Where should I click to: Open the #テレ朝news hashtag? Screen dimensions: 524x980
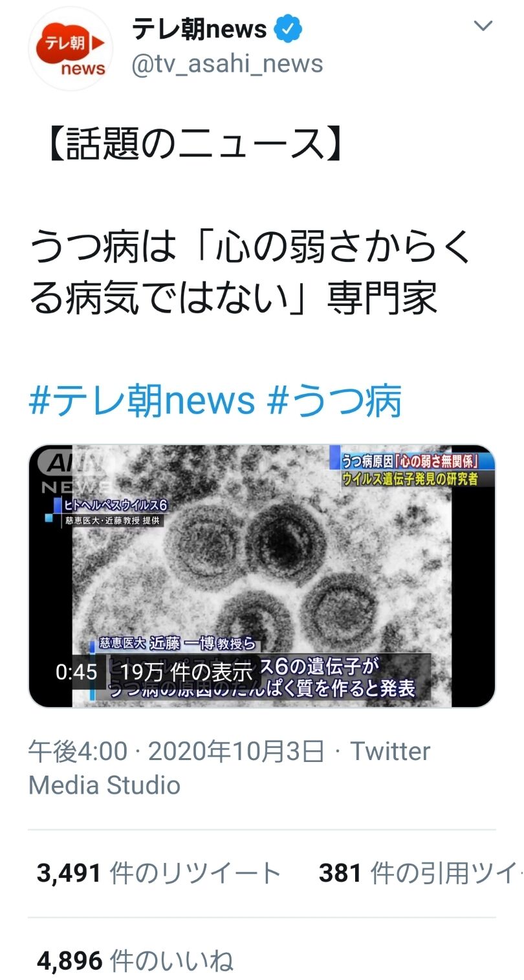[x=142, y=401]
